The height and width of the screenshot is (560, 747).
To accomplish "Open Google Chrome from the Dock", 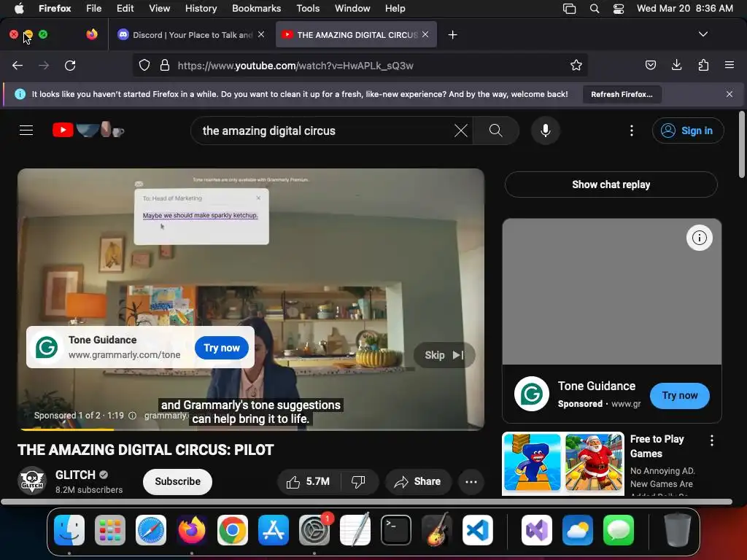I will coord(233,530).
